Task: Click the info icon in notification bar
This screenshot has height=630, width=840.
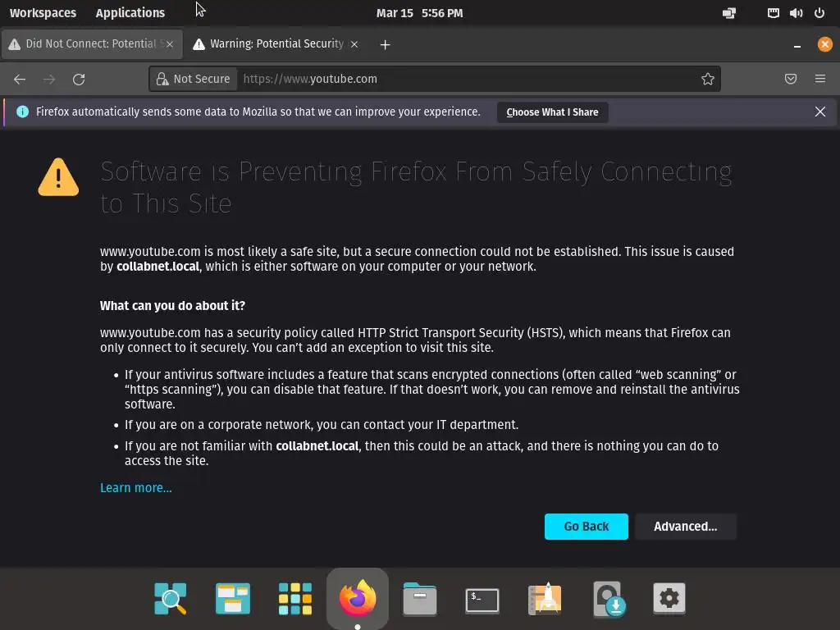Action: click(22, 112)
